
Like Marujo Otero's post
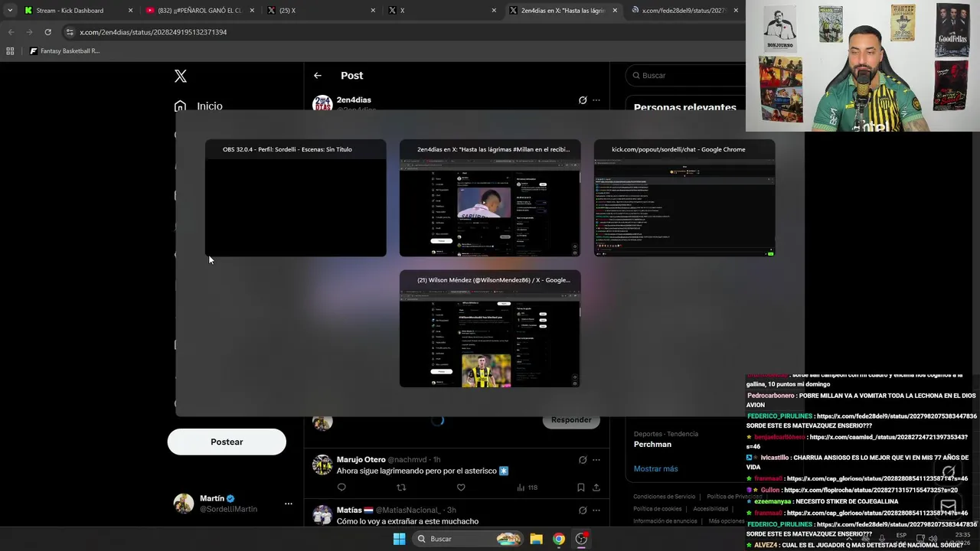click(461, 487)
